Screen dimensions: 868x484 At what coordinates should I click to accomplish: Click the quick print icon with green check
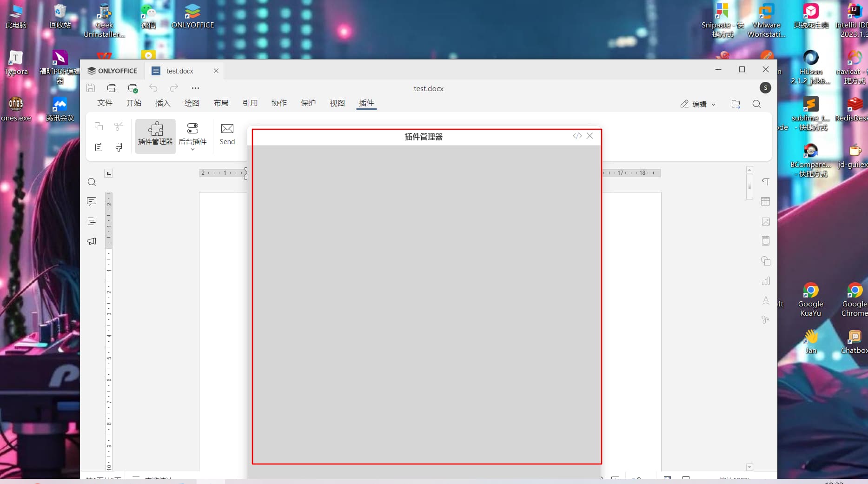click(x=133, y=88)
